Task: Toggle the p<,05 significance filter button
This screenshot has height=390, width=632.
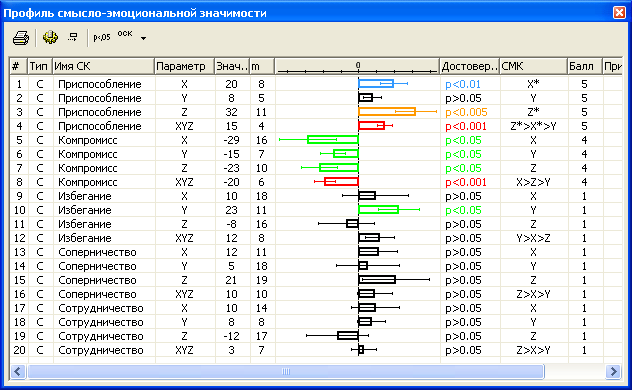Action: 102,37
